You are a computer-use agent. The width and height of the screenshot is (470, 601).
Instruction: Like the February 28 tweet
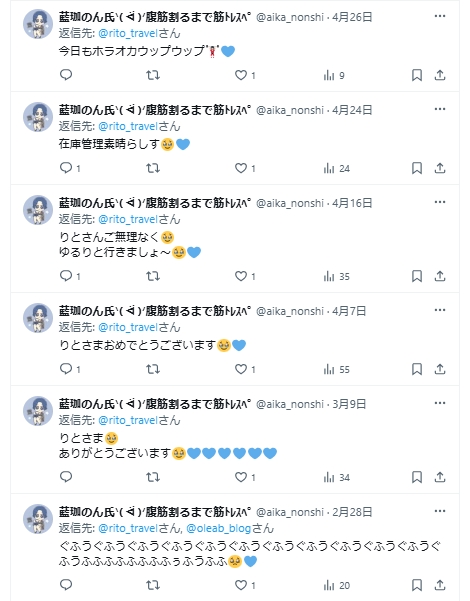coord(245,585)
